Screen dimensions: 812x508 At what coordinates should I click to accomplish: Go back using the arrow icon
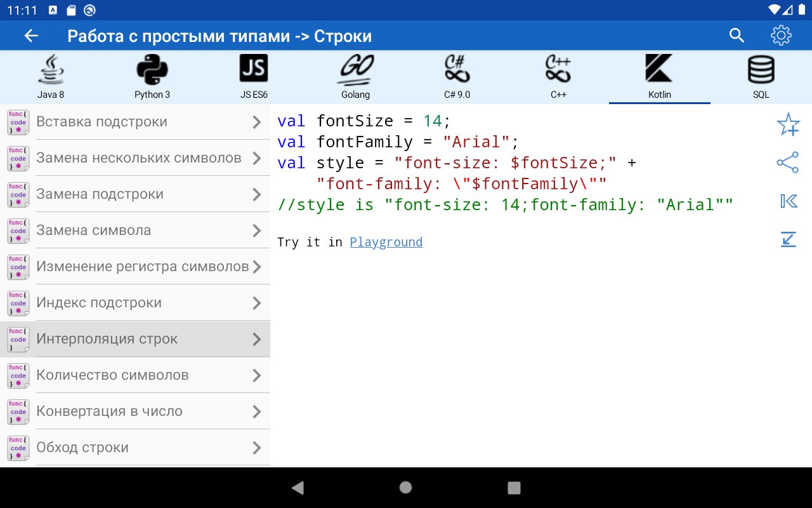click(31, 36)
